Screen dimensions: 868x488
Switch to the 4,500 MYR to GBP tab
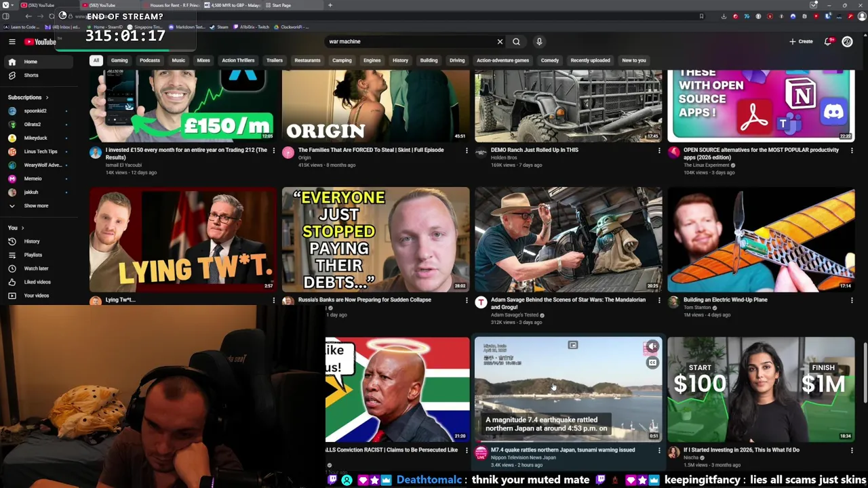coord(234,5)
